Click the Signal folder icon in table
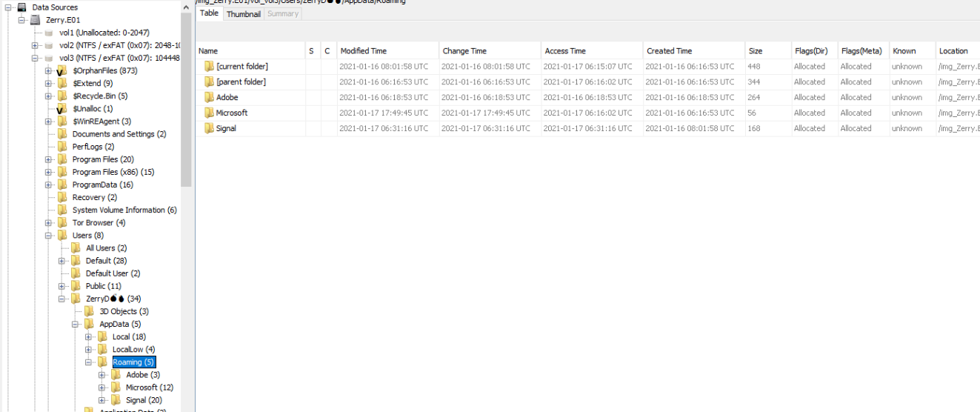Screen dimensions: 980x412 pyautogui.click(x=209, y=128)
